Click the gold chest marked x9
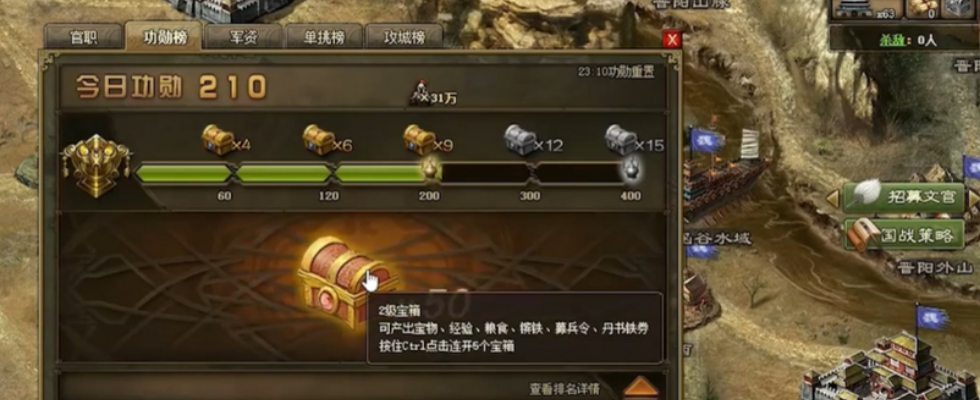Image resolution: width=980 pixels, height=400 pixels. click(x=419, y=139)
